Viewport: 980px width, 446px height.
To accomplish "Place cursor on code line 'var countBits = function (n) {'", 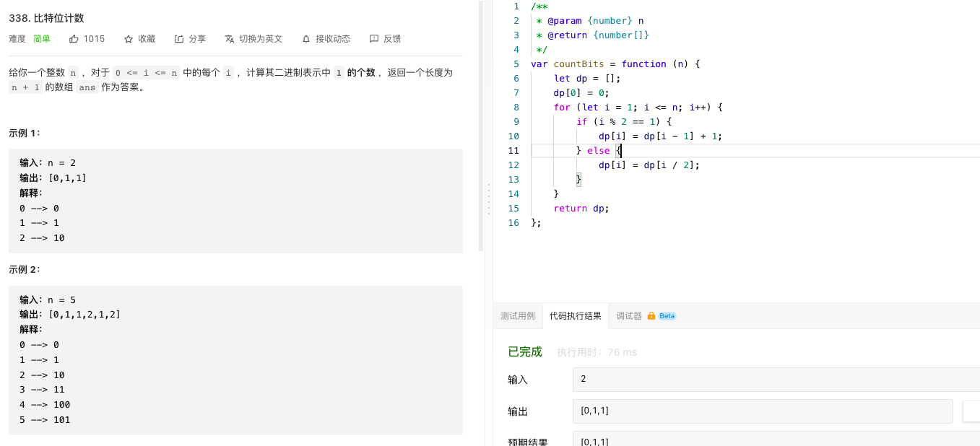I will click(615, 64).
